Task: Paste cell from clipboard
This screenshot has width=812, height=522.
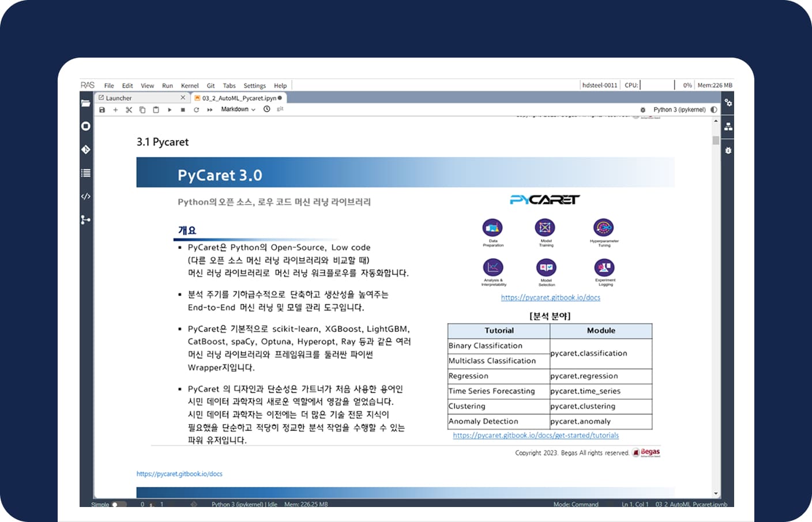Action: (x=156, y=109)
